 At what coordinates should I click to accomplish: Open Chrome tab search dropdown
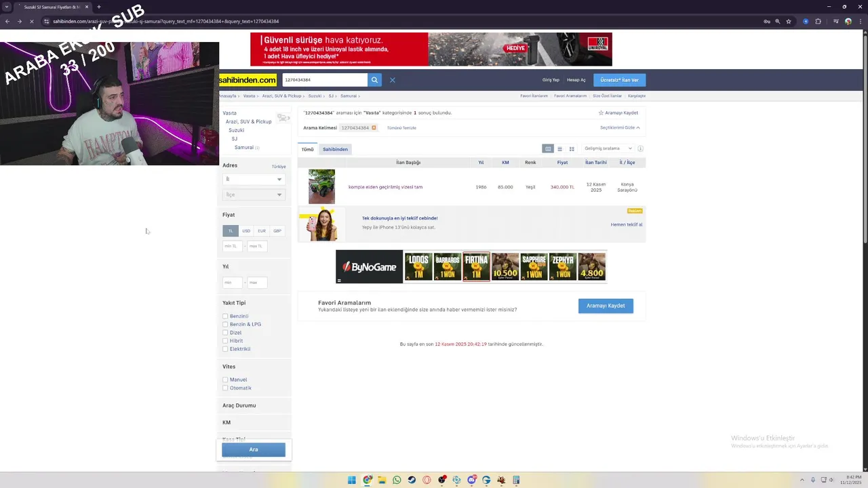click(7, 7)
